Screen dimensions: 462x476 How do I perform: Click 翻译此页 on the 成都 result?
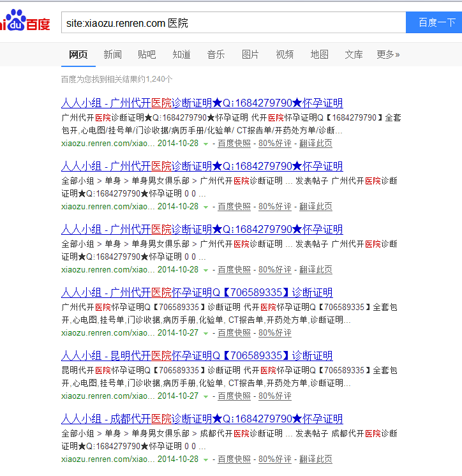(316, 459)
